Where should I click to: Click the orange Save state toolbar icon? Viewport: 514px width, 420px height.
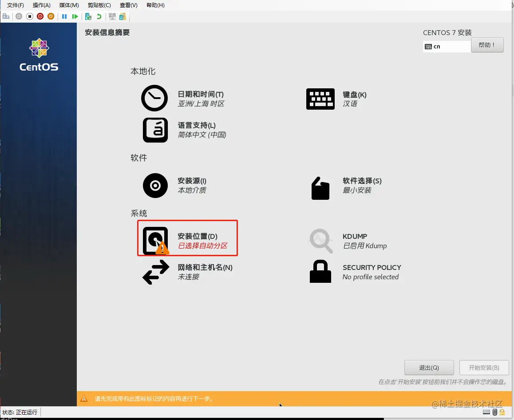[51, 16]
